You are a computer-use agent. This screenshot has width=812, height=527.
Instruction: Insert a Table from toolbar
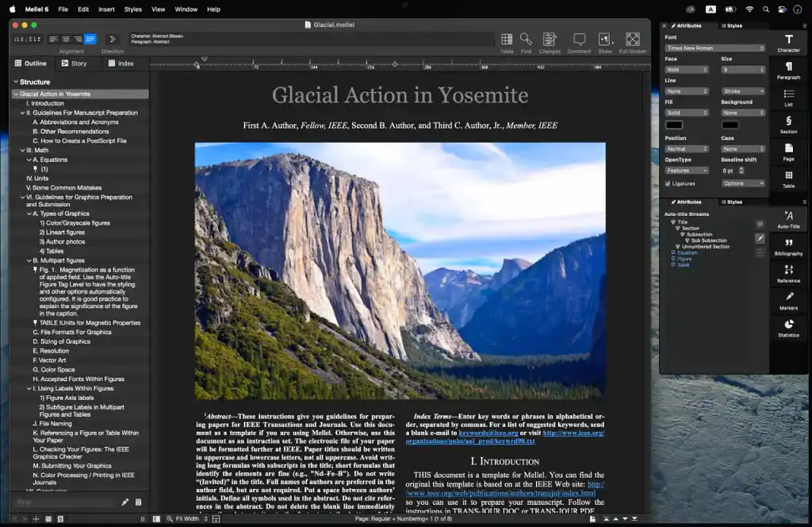click(x=506, y=41)
